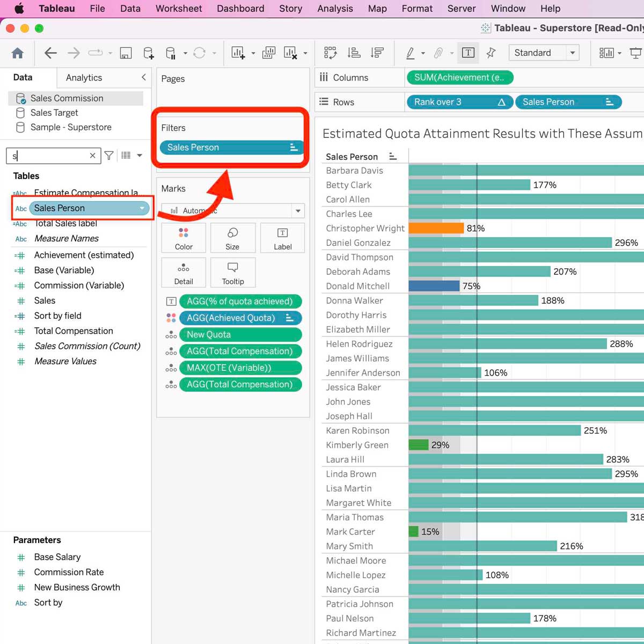Click the Highlight pen toolbar icon
Screen dimensions: 644x644
[x=411, y=53]
